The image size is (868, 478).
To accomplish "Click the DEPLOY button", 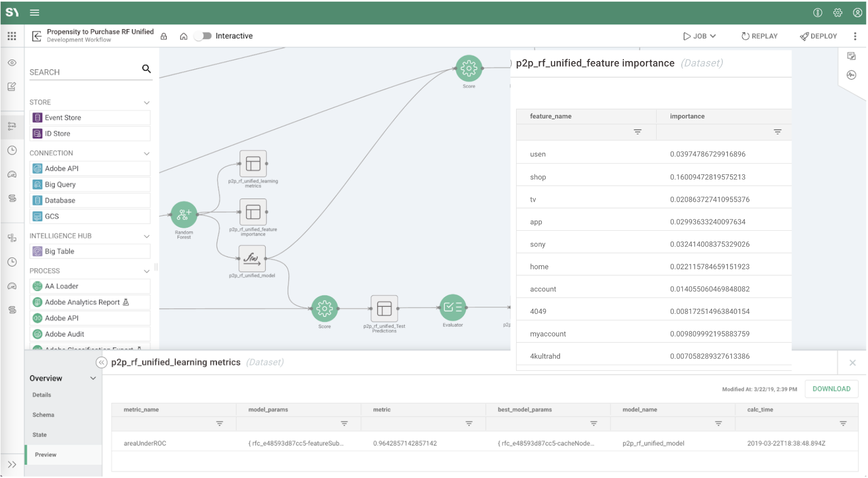I will pos(818,36).
